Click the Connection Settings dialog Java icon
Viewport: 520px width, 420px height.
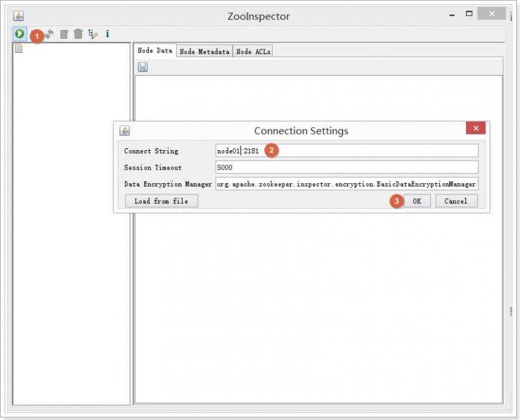pyautogui.click(x=125, y=131)
